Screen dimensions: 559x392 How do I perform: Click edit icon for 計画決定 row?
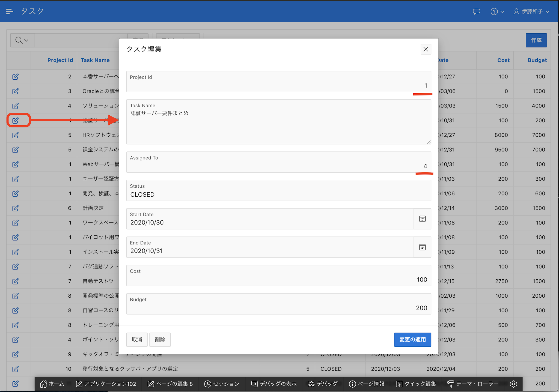[x=16, y=208]
